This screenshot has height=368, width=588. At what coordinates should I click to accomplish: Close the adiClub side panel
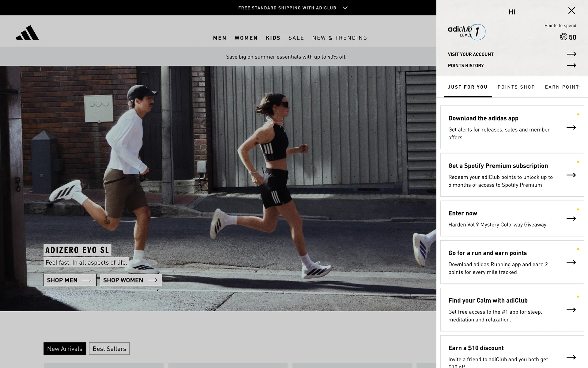coord(571,11)
